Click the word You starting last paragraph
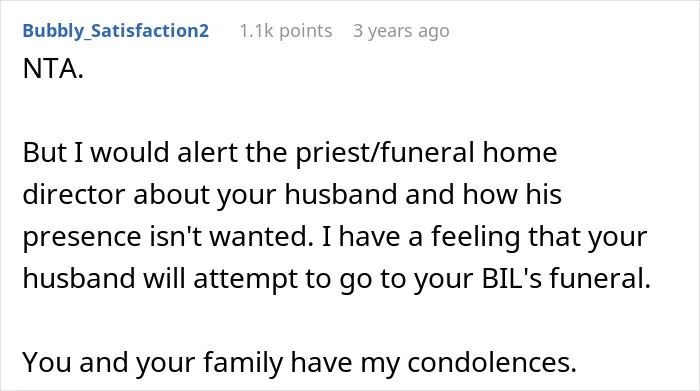This screenshot has height=391, width=700. coord(47,362)
